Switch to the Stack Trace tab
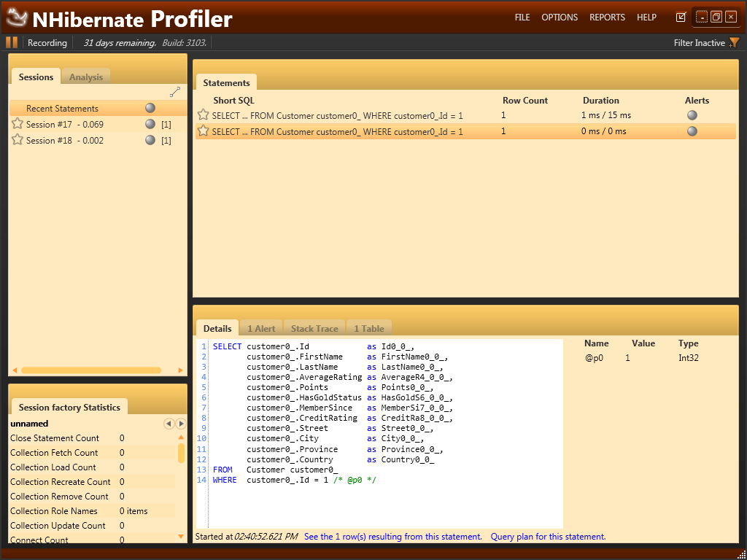The height and width of the screenshot is (560, 747). (x=314, y=328)
